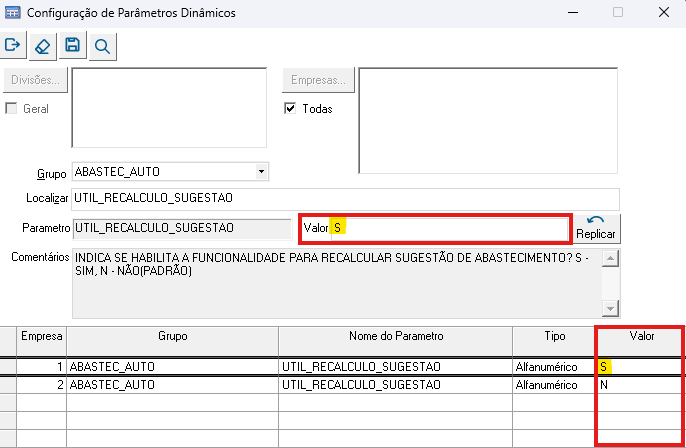Click the Tipo column header

(553, 337)
